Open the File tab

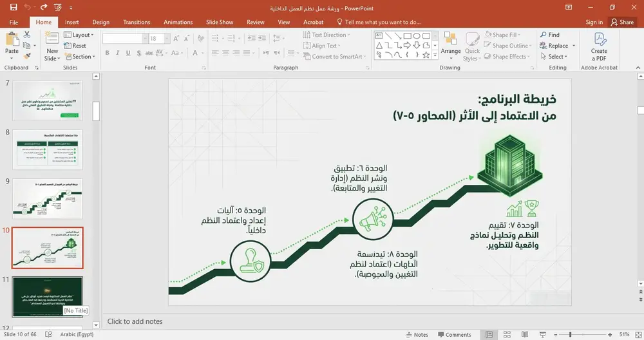[x=14, y=22]
